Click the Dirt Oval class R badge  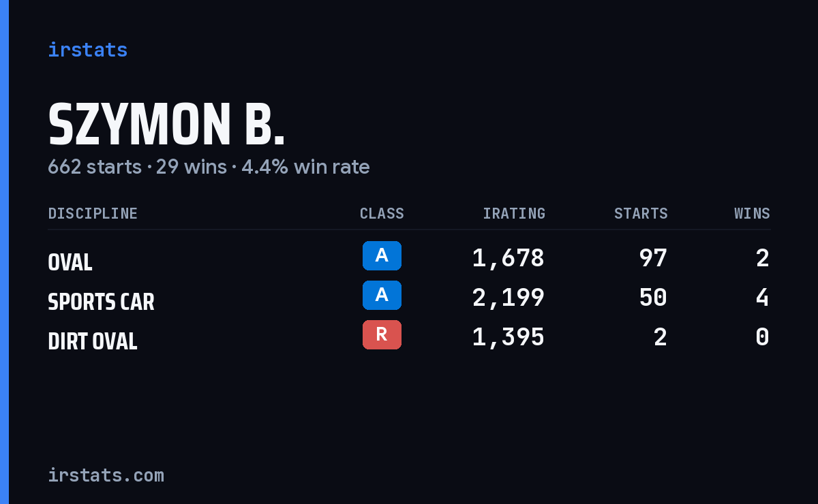(382, 334)
